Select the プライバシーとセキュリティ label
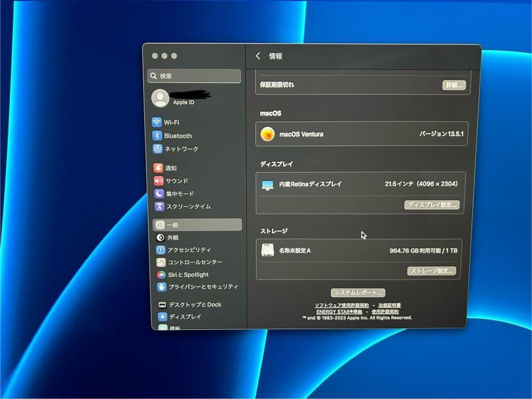The image size is (532, 399). pos(203,287)
